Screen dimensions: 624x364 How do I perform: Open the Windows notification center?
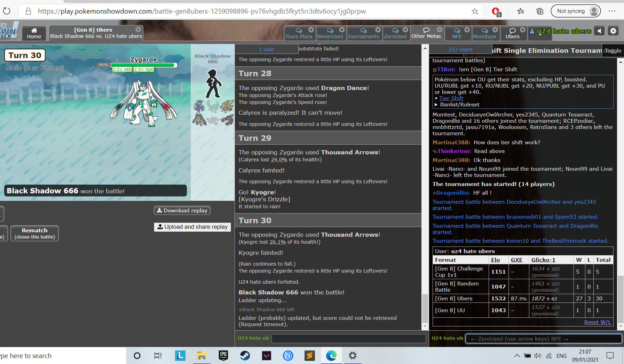pyautogui.click(x=610, y=355)
